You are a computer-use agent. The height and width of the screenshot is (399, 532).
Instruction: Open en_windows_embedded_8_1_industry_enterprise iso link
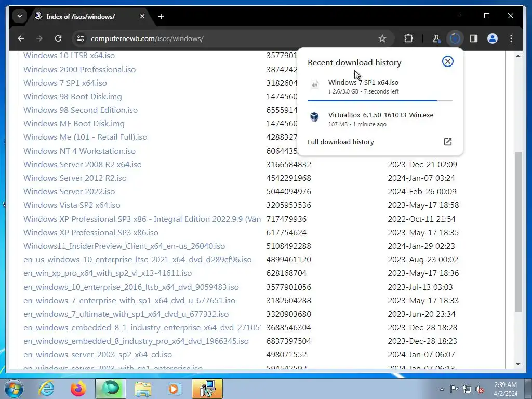[142, 328]
